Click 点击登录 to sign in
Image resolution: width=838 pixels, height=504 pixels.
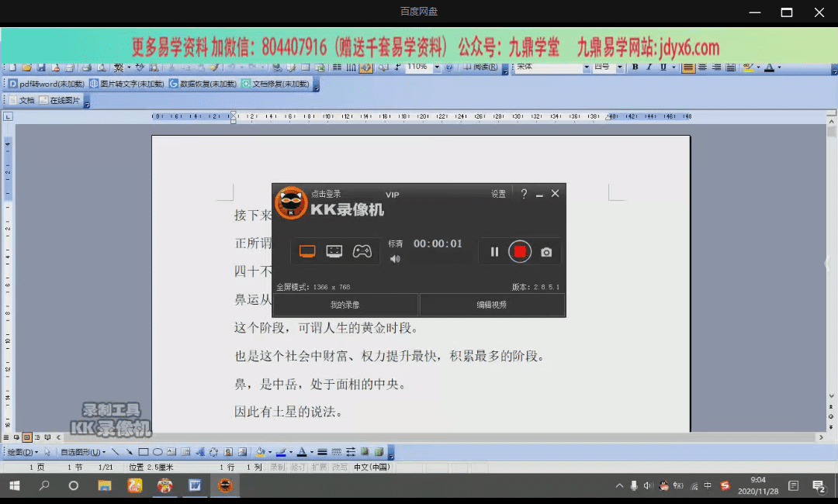tap(326, 194)
